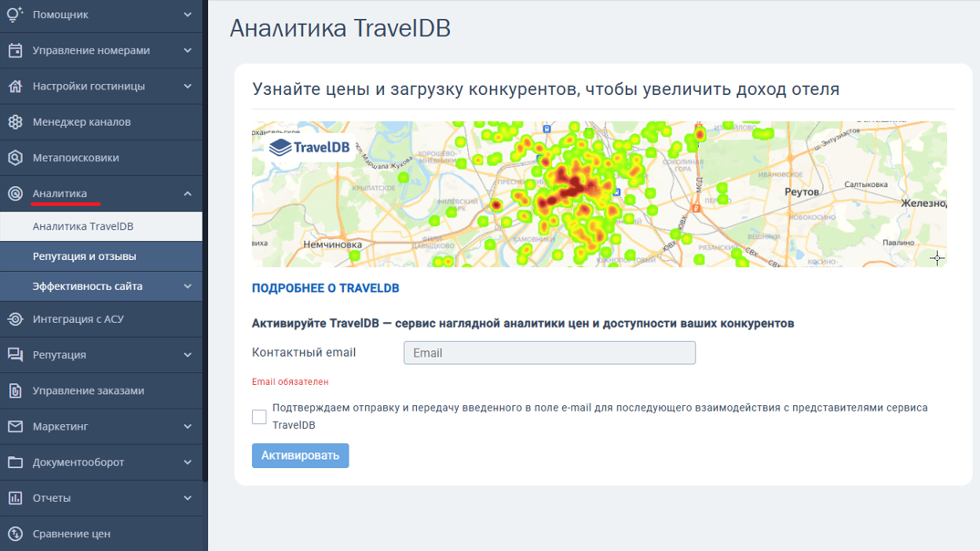Click the Интеграция с АСУ icon

pos(15,318)
